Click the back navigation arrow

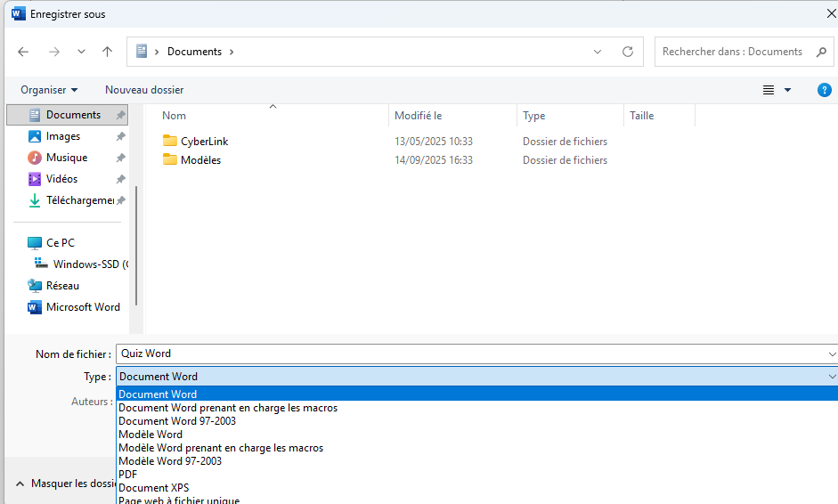point(23,52)
